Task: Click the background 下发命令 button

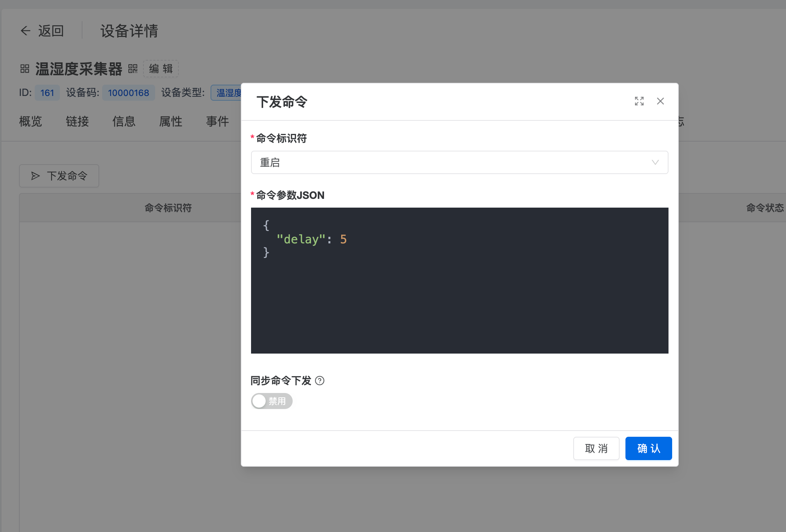Action: point(59,176)
